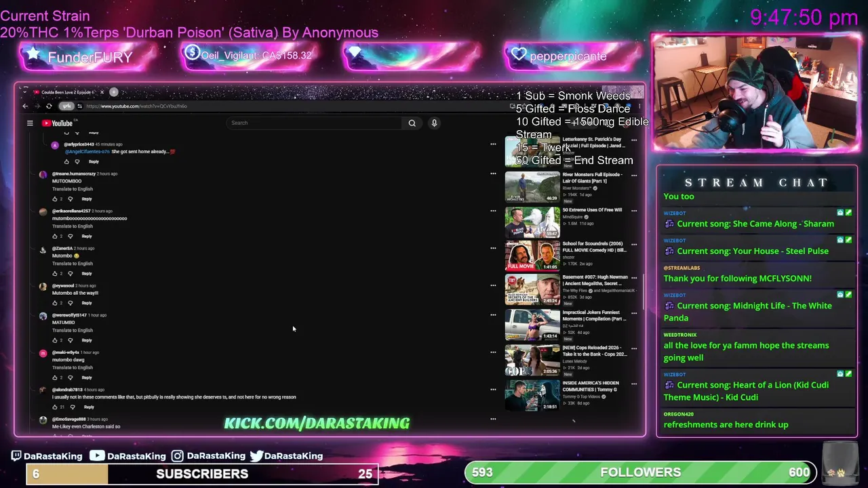Open options menu for Cops Reloaded video
This screenshot has height=488, width=868.
tap(634, 348)
